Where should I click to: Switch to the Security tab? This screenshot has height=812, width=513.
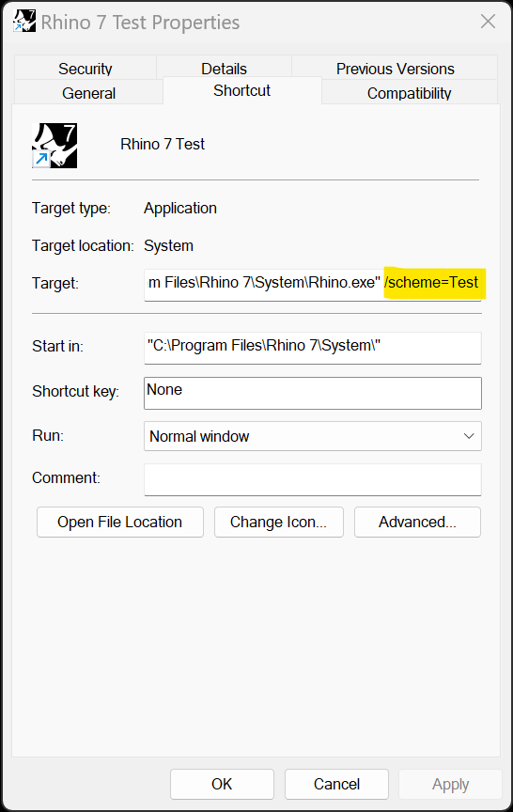(x=85, y=68)
